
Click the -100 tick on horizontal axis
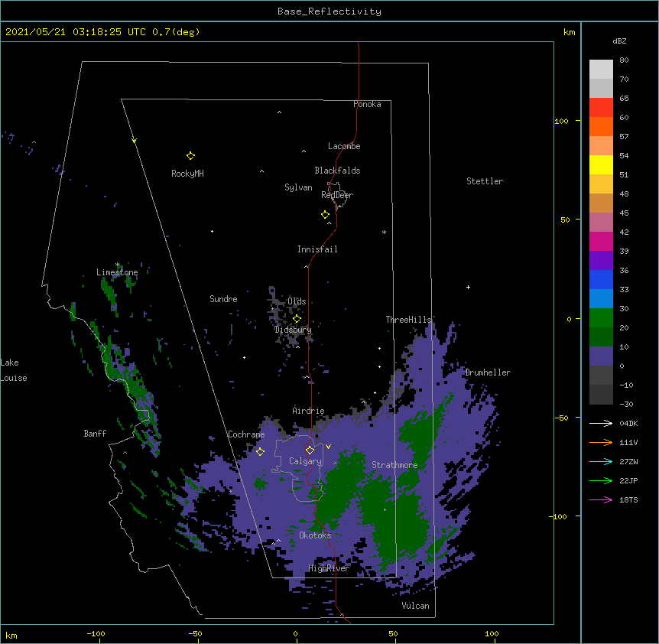click(96, 633)
